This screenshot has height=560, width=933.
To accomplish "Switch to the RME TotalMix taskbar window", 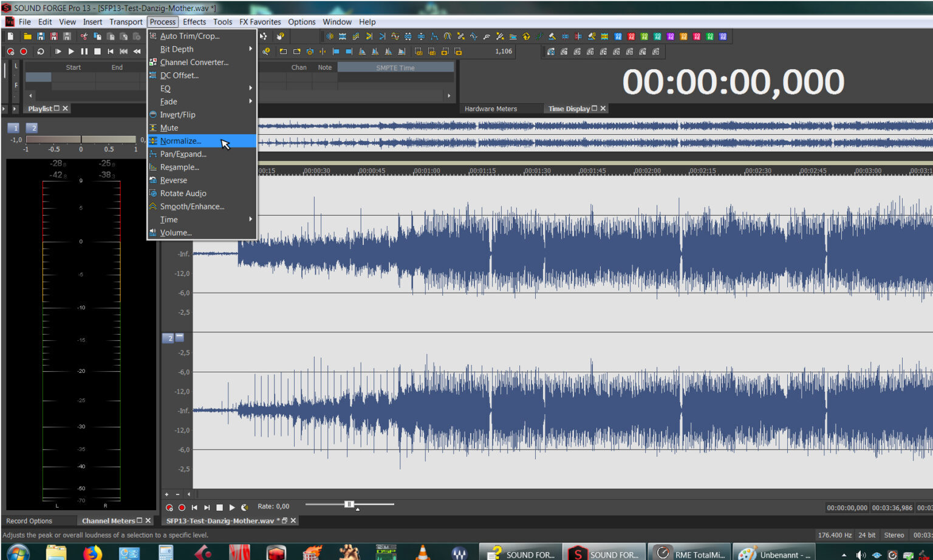I will (689, 553).
